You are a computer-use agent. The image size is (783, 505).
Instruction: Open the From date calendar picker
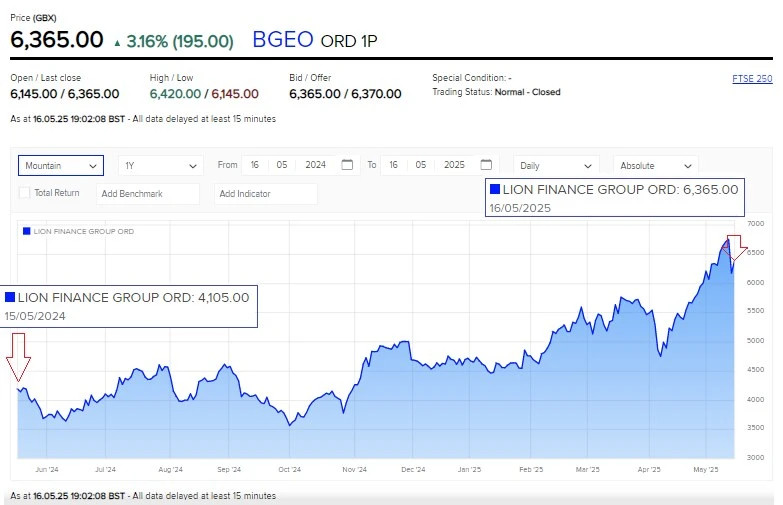click(347, 164)
